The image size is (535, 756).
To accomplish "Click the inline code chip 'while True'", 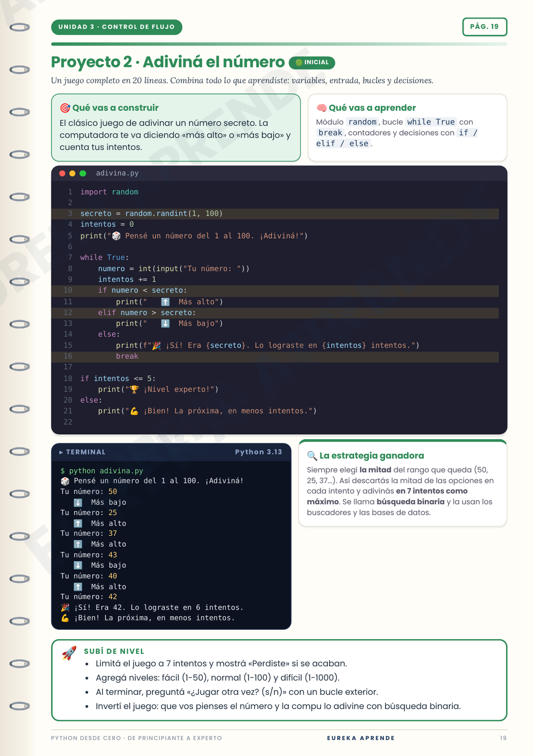I will point(431,122).
